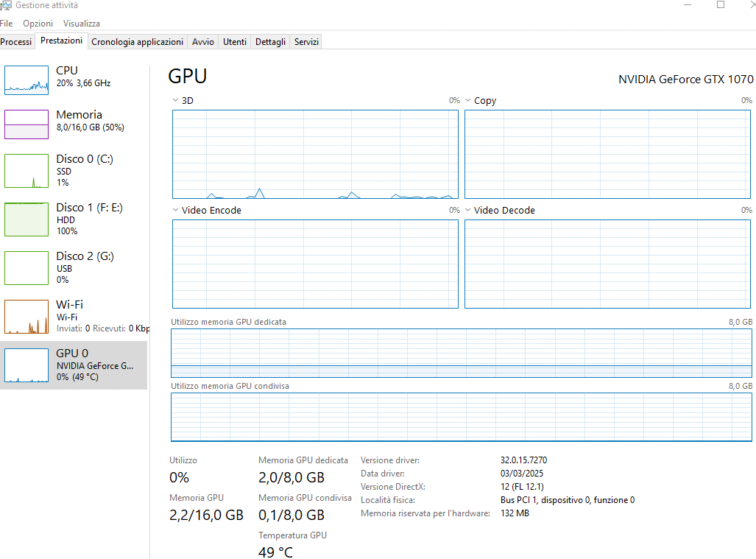Image resolution: width=756 pixels, height=559 pixels.
Task: Click the dedicated GPU memory usage graph
Action: pos(462,353)
